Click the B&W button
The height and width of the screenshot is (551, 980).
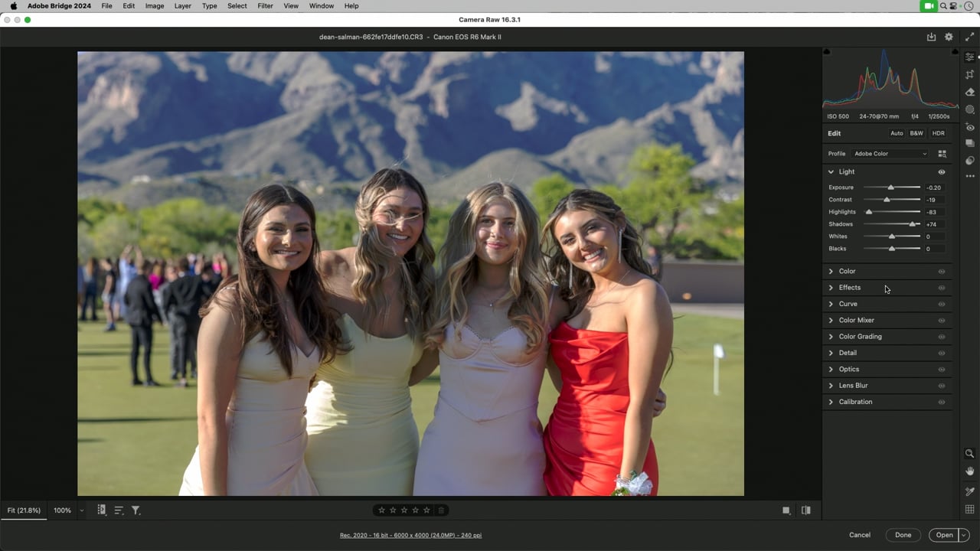click(916, 133)
